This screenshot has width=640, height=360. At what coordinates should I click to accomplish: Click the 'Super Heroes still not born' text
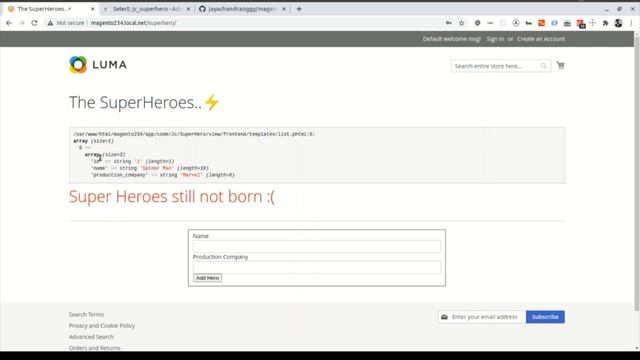point(171,197)
